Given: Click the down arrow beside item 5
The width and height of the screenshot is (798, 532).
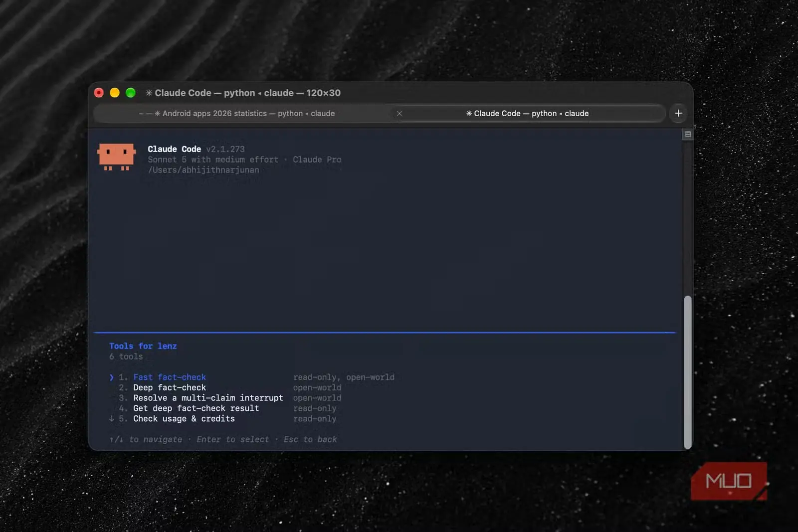Looking at the screenshot, I should pos(112,419).
